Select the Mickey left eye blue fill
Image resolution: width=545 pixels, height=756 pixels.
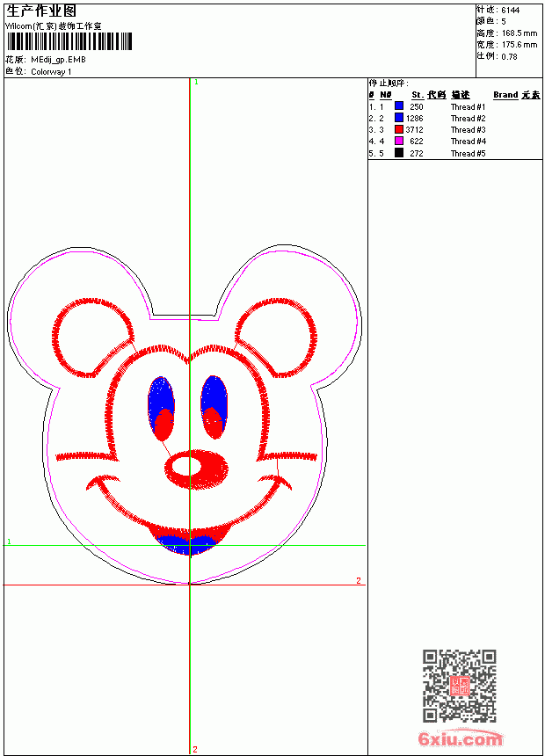pos(161,396)
